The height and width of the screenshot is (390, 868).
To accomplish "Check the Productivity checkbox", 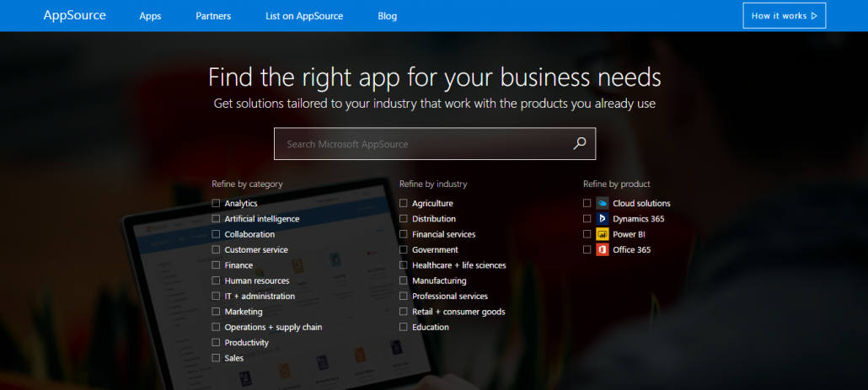I will pyautogui.click(x=216, y=343).
